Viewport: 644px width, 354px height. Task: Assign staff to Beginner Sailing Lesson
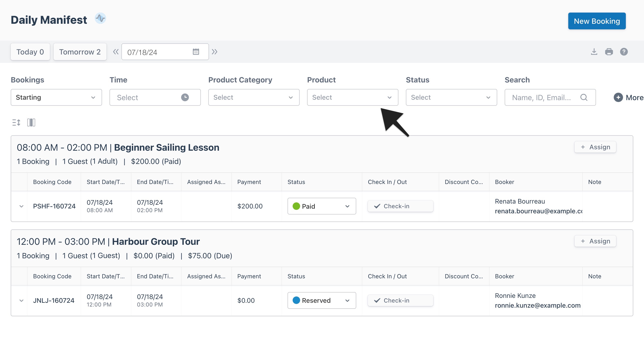(x=595, y=147)
